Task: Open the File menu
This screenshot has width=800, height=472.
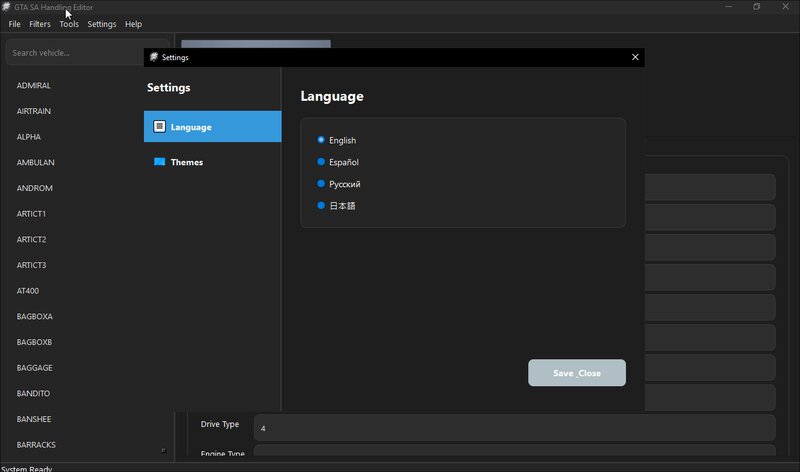Action: pyautogui.click(x=14, y=24)
